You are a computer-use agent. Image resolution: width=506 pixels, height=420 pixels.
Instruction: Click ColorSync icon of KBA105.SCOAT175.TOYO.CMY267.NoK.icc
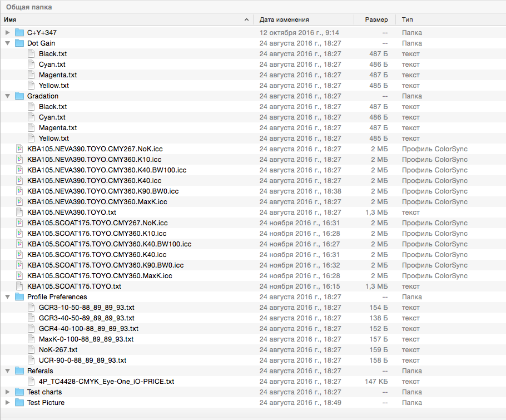click(x=19, y=223)
